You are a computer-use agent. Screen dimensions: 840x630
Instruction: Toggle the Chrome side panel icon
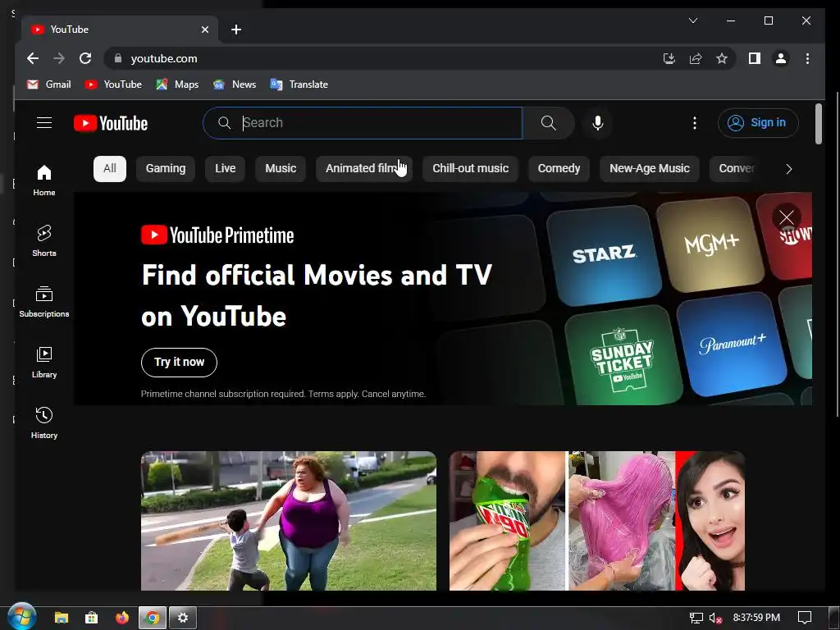(x=755, y=58)
